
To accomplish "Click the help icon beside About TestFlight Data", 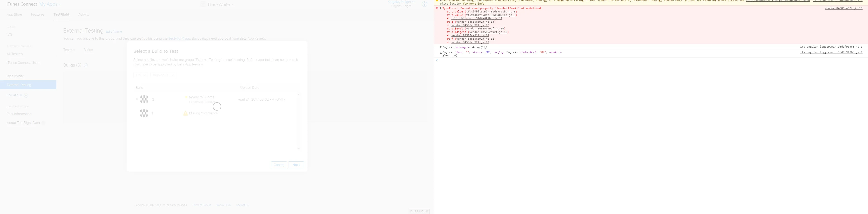I will tap(43, 123).
